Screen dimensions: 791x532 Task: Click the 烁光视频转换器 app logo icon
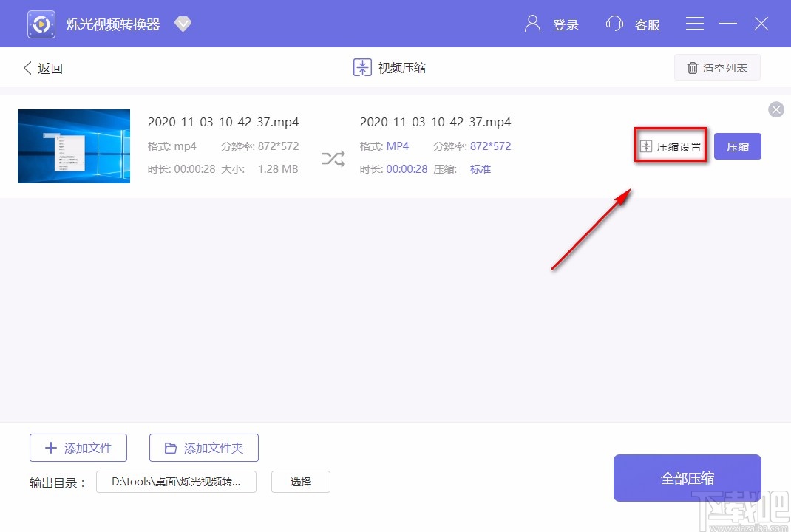(41, 23)
